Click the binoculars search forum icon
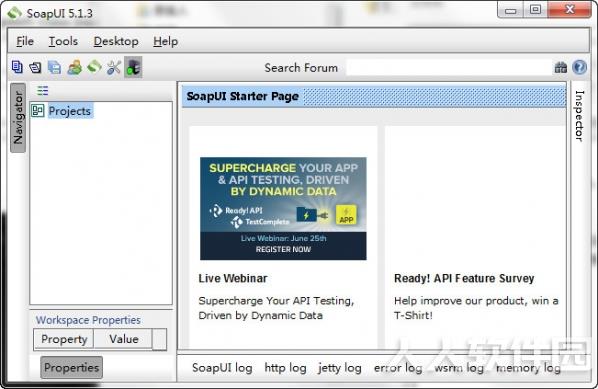This screenshot has height=389, width=598. tap(561, 68)
